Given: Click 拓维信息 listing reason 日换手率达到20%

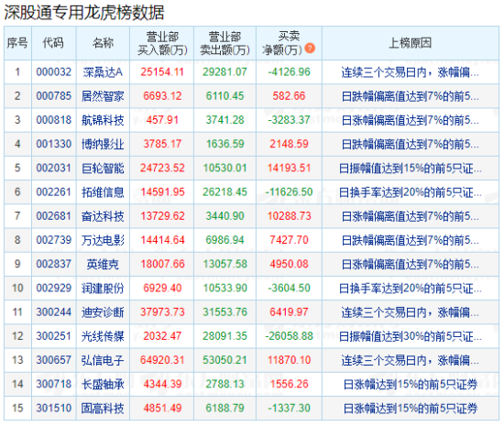Looking at the screenshot, I should [x=411, y=192].
